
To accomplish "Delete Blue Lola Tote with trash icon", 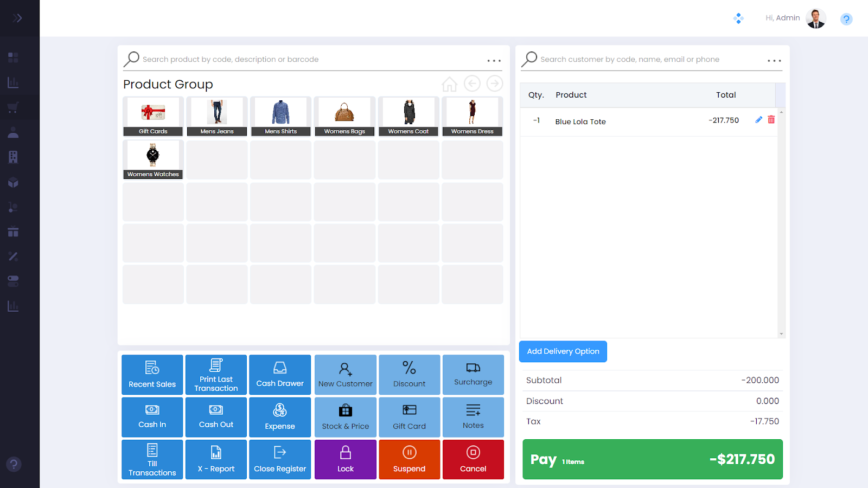I will 771,120.
